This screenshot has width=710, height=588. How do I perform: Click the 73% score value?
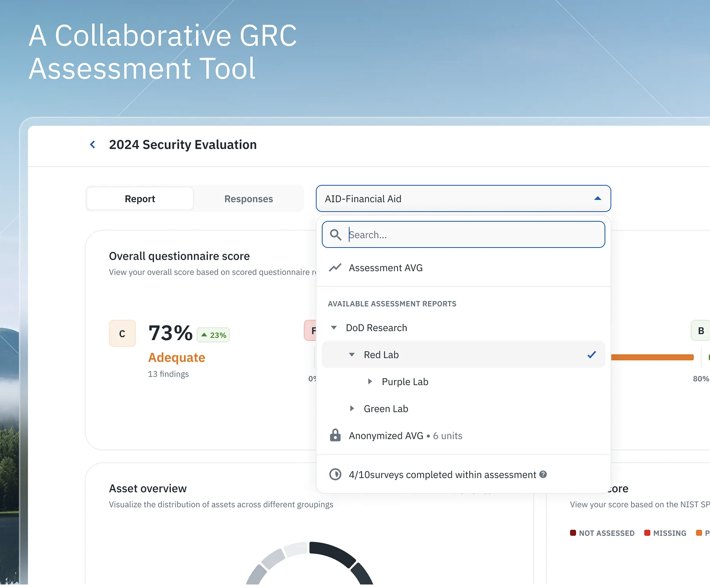[171, 333]
